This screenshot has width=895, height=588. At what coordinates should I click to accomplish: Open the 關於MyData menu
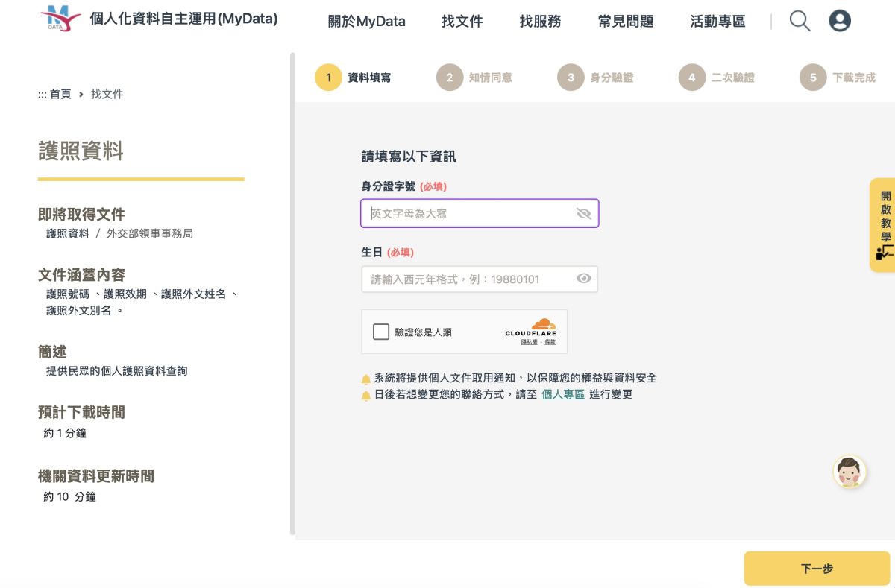[367, 22]
